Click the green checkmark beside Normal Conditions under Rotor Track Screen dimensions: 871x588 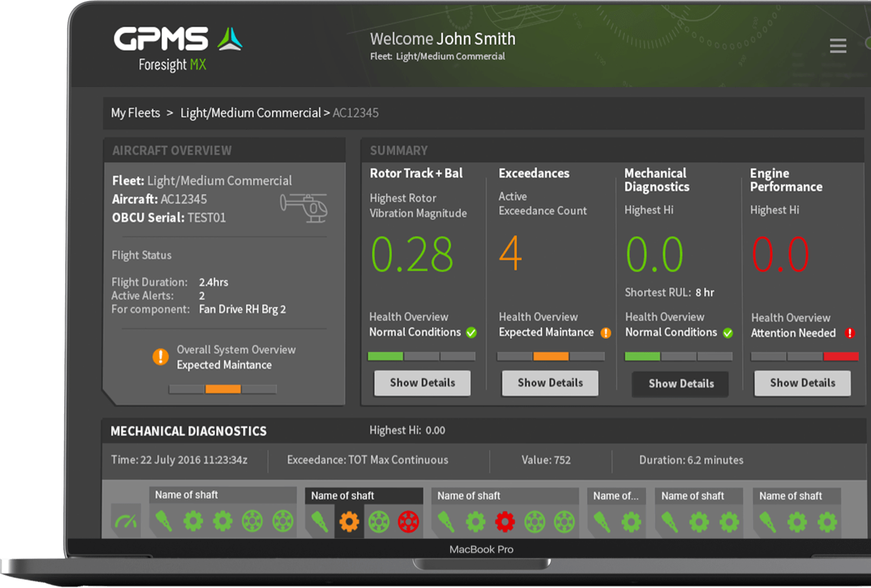point(472,333)
